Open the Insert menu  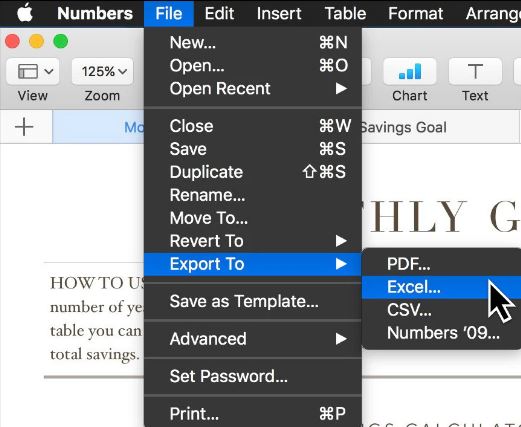tap(279, 14)
